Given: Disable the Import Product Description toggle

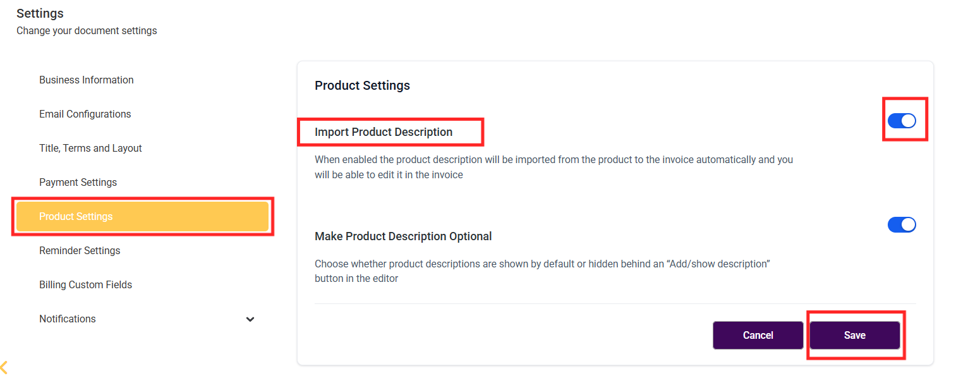Looking at the screenshot, I should (902, 121).
